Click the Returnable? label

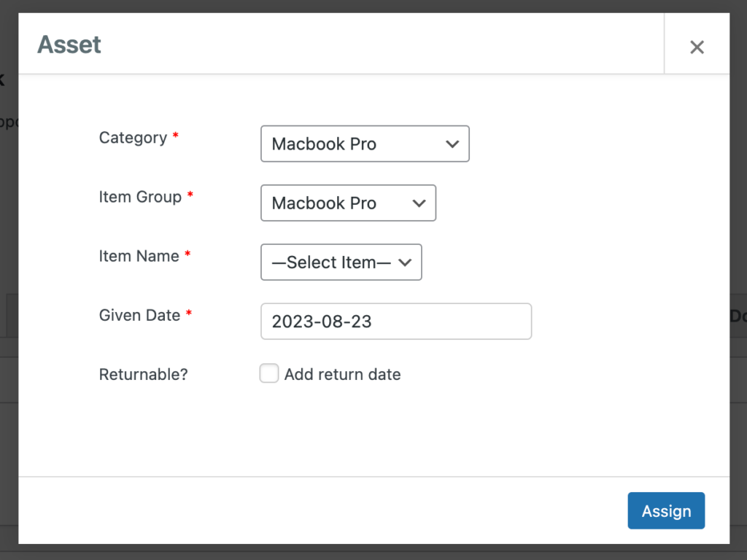pos(144,374)
